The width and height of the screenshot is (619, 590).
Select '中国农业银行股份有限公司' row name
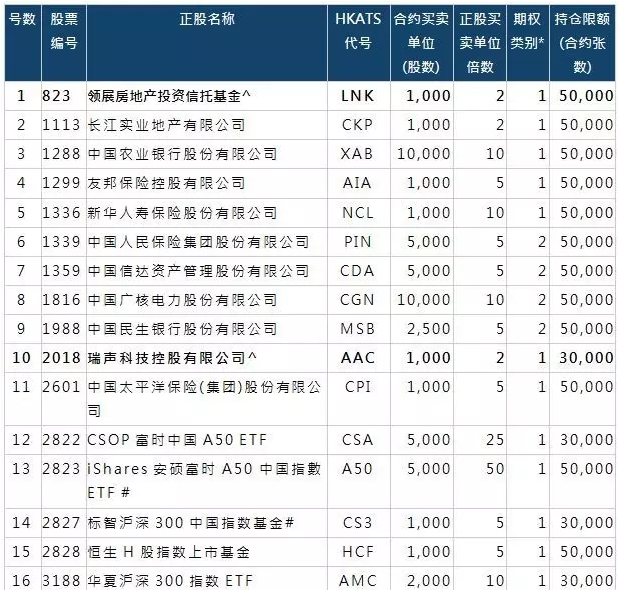pyautogui.click(x=182, y=154)
